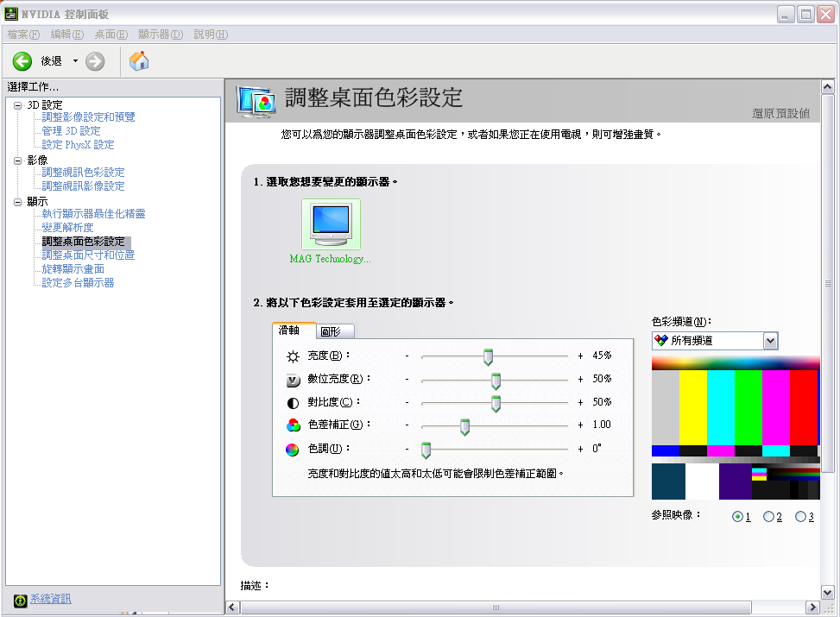This screenshot has width=840, height=617.
Task: Open the 檔案 menu
Action: click(x=23, y=35)
